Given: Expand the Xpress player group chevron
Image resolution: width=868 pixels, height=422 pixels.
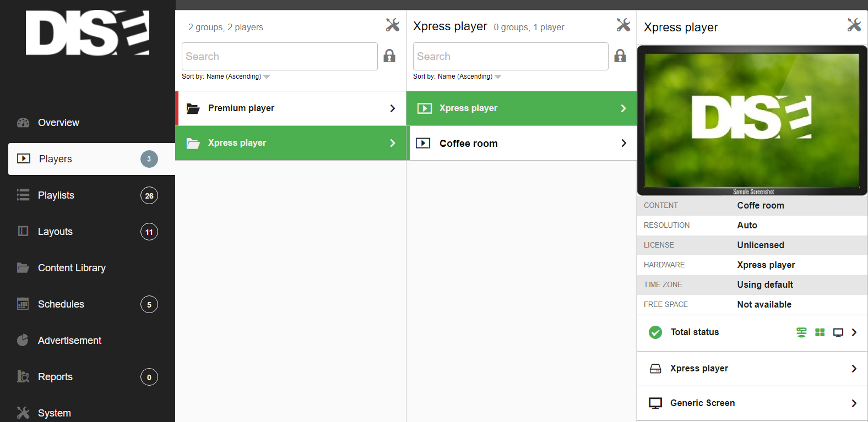Looking at the screenshot, I should (393, 143).
